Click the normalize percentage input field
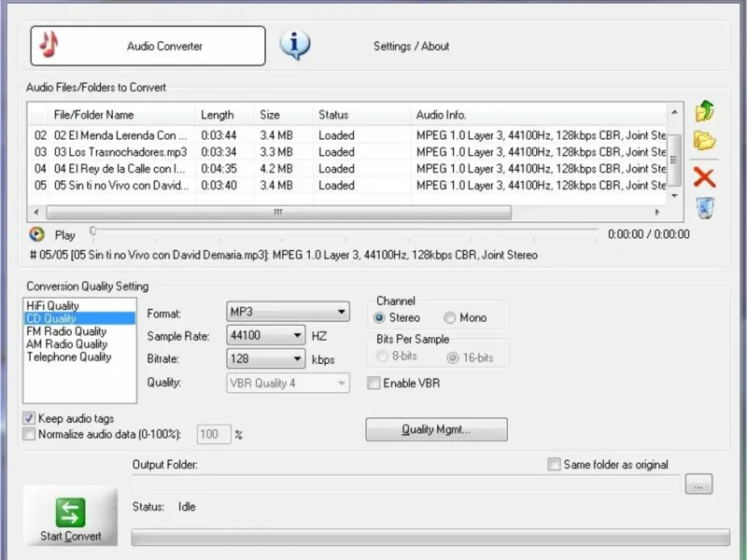This screenshot has height=560, width=747. (214, 434)
